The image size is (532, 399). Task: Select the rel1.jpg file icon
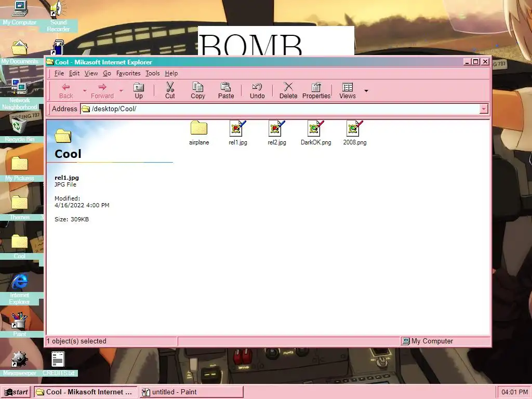tap(238, 133)
